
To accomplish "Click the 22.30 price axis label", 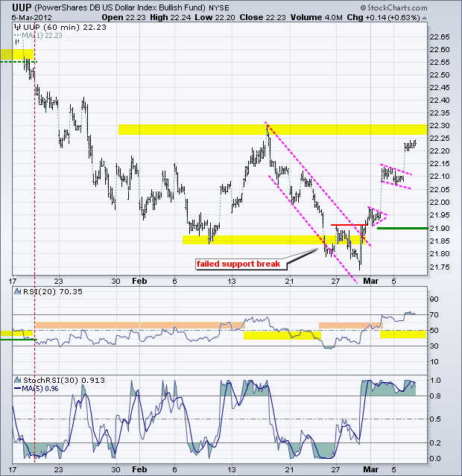I will pyautogui.click(x=439, y=125).
